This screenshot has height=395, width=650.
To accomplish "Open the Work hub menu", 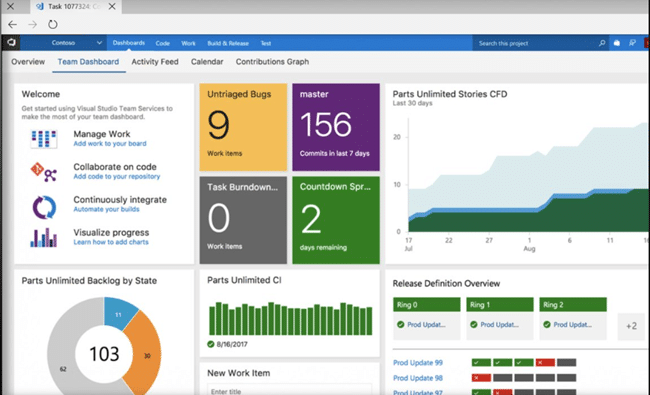I will point(188,43).
